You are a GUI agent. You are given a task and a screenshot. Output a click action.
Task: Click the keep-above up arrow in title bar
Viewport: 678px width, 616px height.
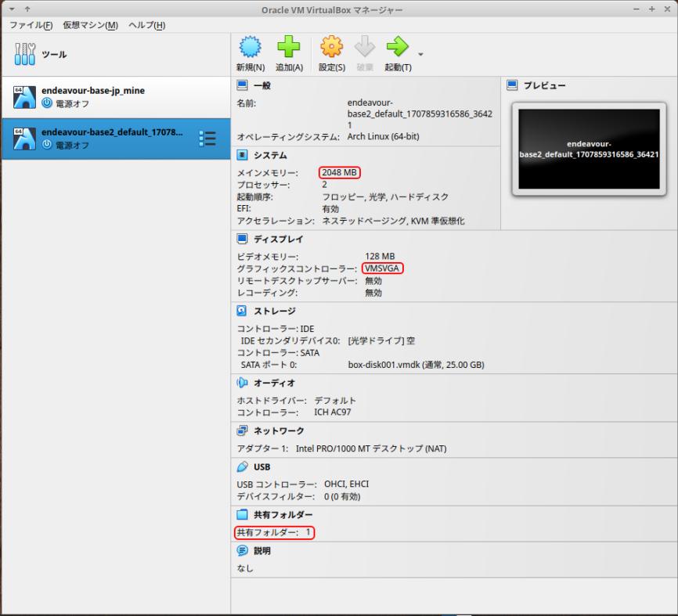[27, 9]
